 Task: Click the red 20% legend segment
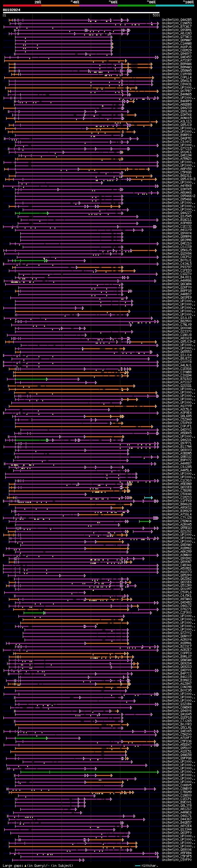tap(22, 6)
